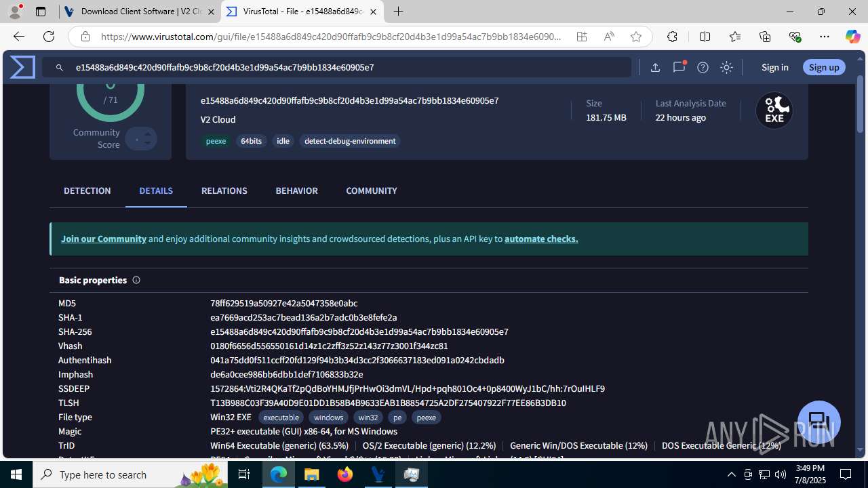The height and width of the screenshot is (488, 868).
Task: Click the MD5 hash value
Action: tap(283, 303)
